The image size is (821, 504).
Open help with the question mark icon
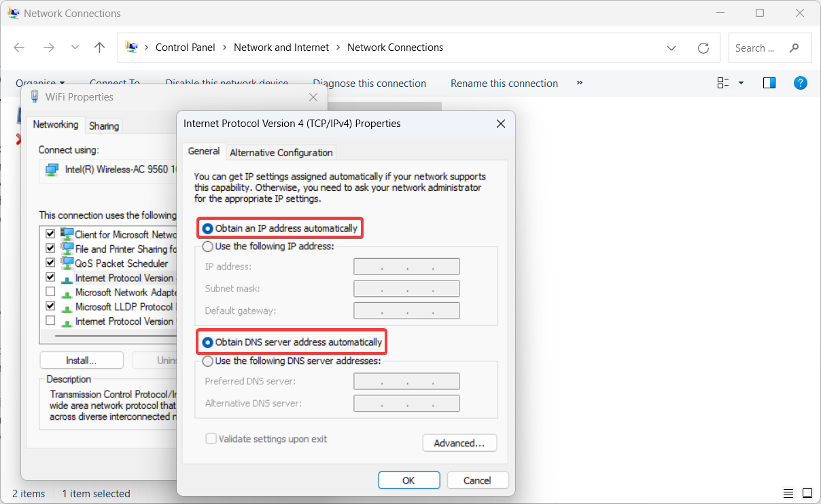point(801,83)
